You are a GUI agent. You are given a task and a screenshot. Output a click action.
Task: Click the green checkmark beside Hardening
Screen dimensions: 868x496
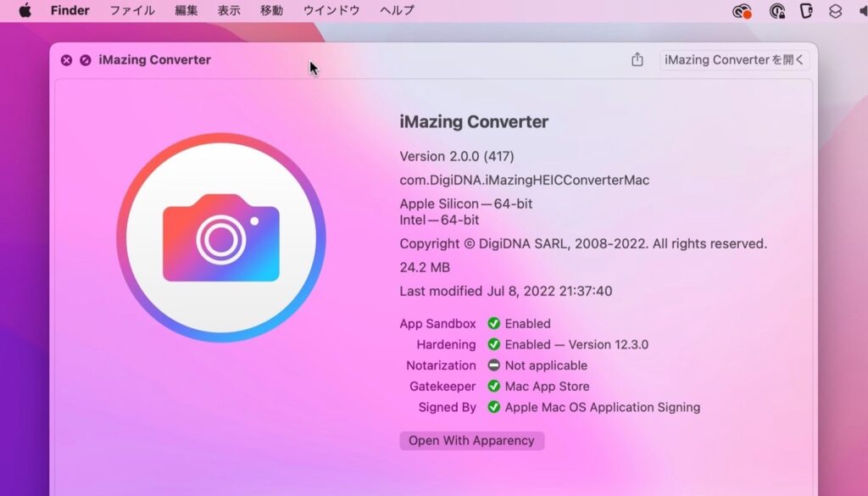pyautogui.click(x=494, y=344)
